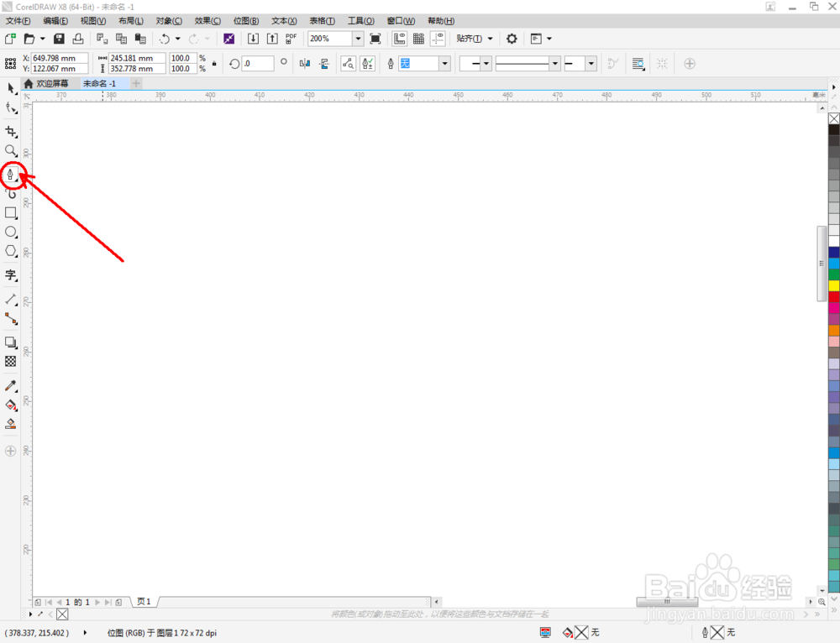This screenshot has width=840, height=643.
Task: Expand the 贴齐 snap-to dropdown
Action: pos(491,39)
